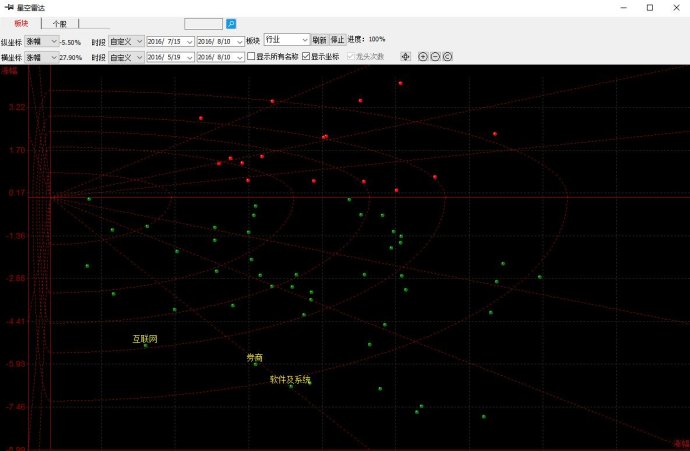Image resolution: width=690 pixels, height=451 pixels.
Task: Toggle the 龙头次数 checkbox
Action: pyautogui.click(x=351, y=56)
